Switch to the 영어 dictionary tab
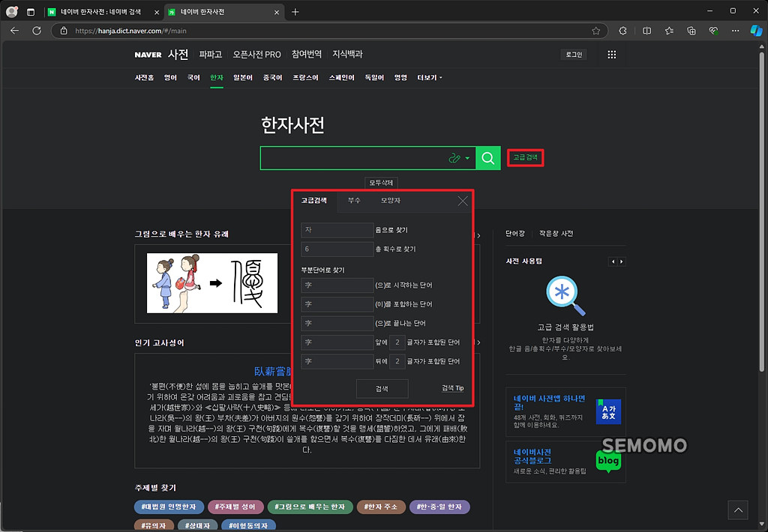Viewport: 768px width, 532px height. point(170,78)
